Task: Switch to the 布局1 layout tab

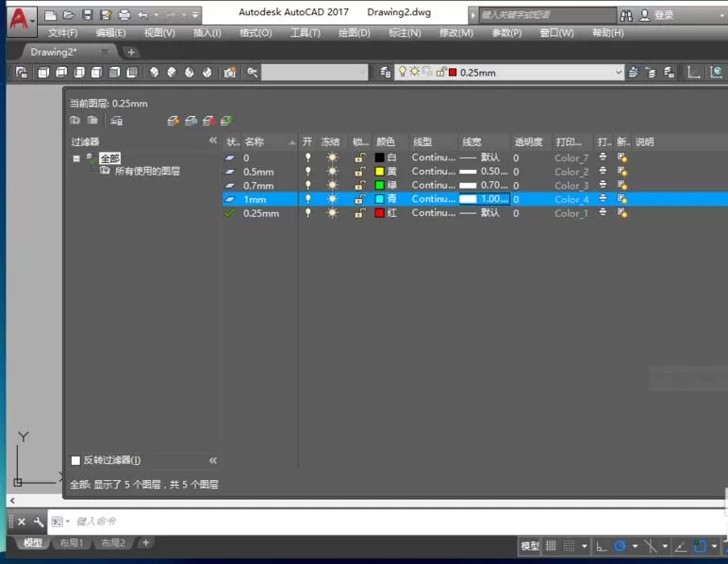Action: click(72, 542)
